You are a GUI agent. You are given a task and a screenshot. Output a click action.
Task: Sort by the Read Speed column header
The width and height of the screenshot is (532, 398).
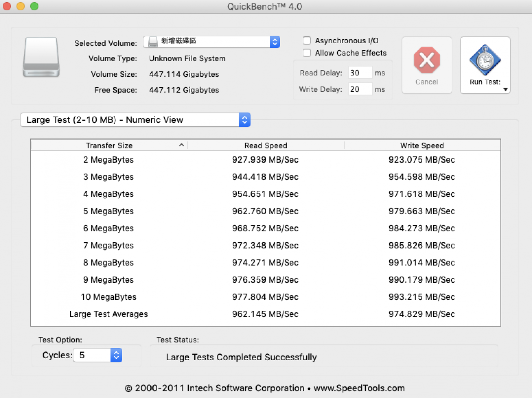coord(266,145)
